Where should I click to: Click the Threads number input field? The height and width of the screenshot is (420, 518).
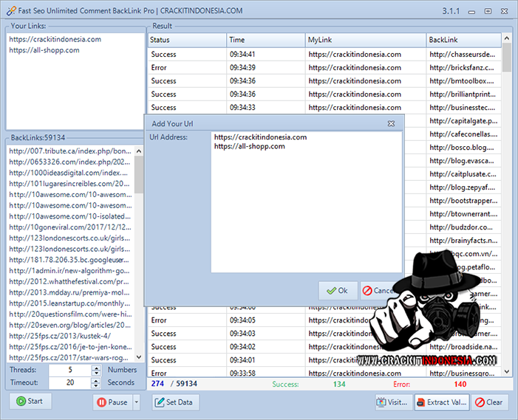(x=69, y=370)
